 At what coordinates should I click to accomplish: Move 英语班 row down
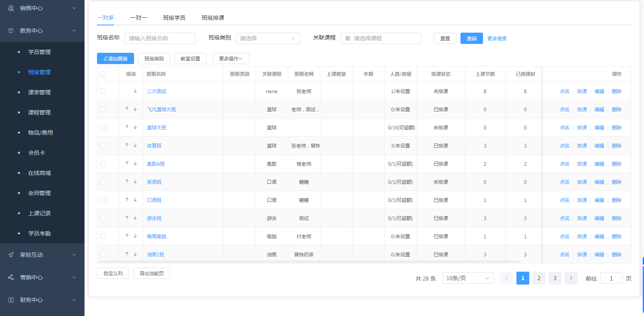pos(135,182)
